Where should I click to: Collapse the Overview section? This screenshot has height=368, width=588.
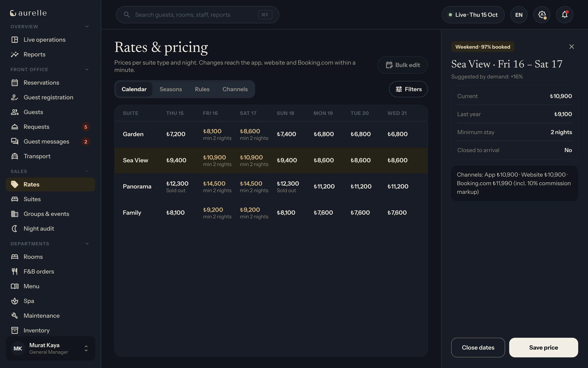pyautogui.click(x=87, y=26)
